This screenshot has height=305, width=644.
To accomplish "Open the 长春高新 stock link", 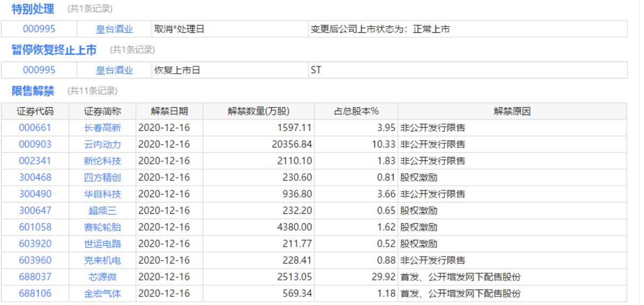I will (102, 128).
